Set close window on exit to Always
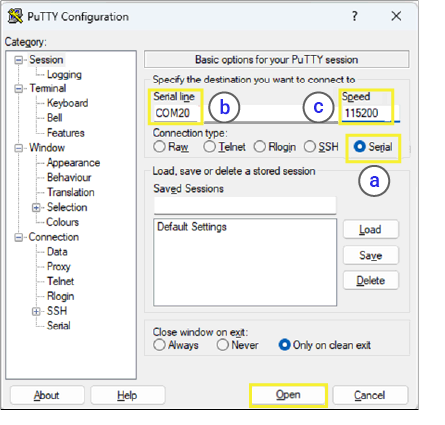445x425 pixels. click(159, 345)
